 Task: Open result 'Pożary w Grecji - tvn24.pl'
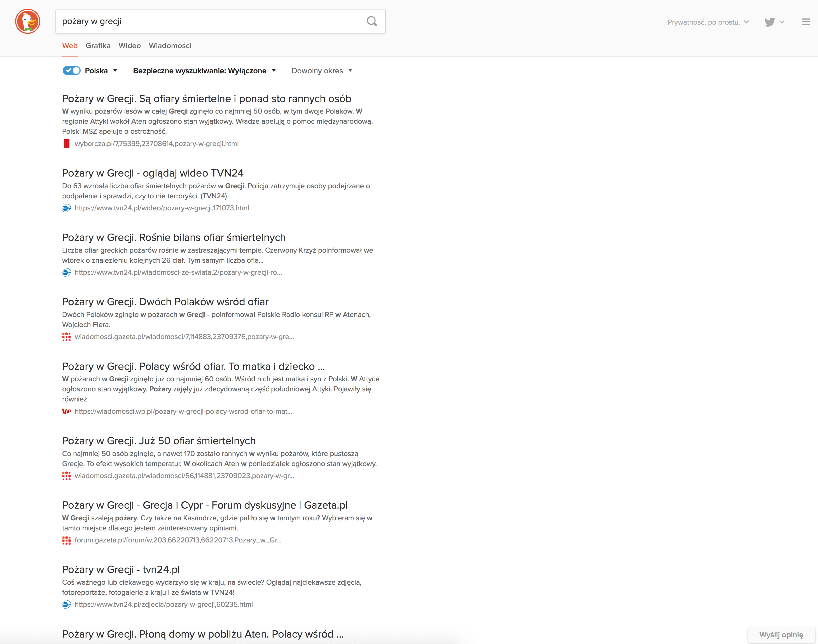click(x=121, y=570)
